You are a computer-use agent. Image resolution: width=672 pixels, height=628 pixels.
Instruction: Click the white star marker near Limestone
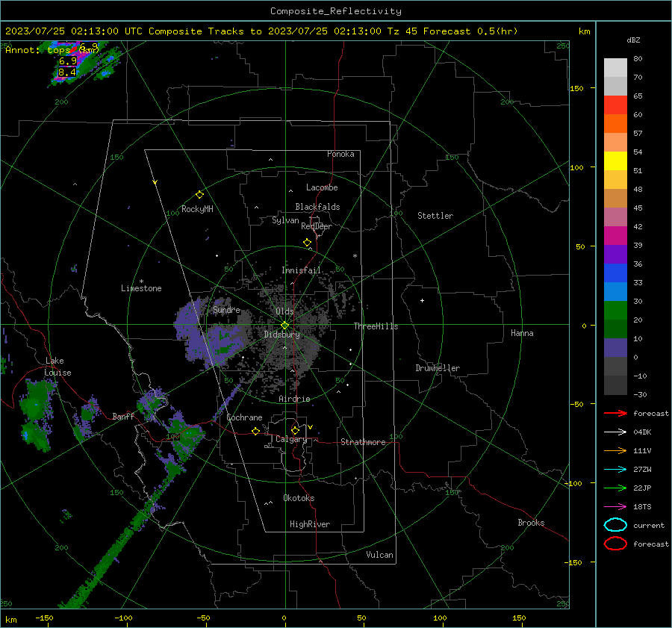point(141,282)
